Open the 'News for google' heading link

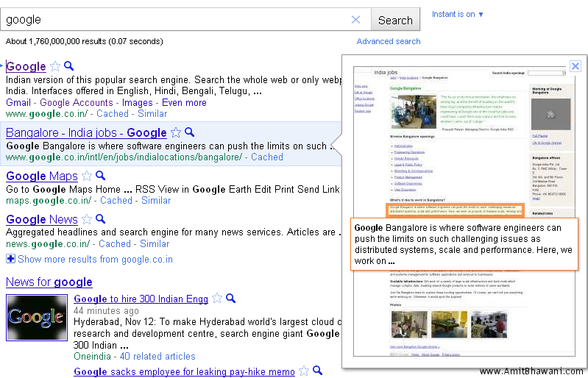coord(49,282)
